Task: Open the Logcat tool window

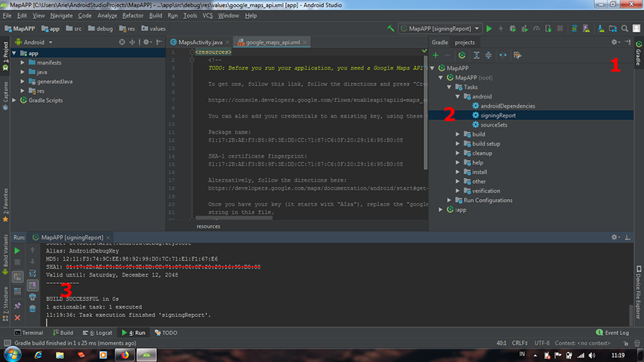Action: tap(98, 333)
